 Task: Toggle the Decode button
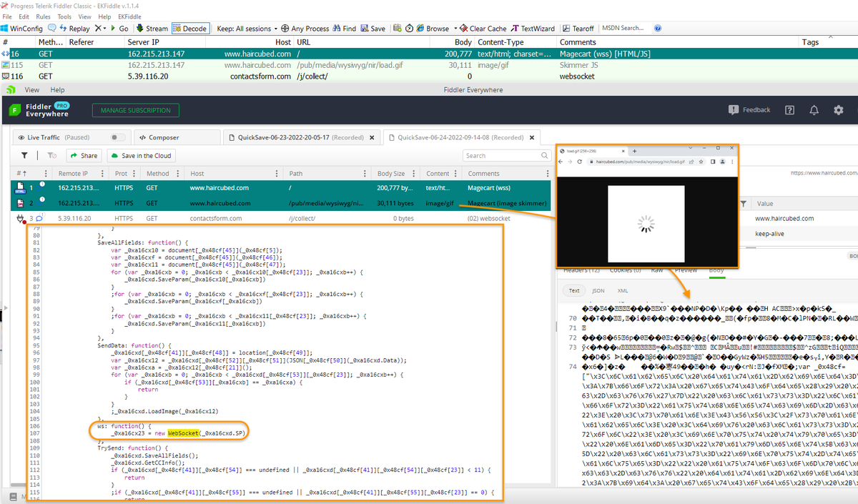pos(189,29)
